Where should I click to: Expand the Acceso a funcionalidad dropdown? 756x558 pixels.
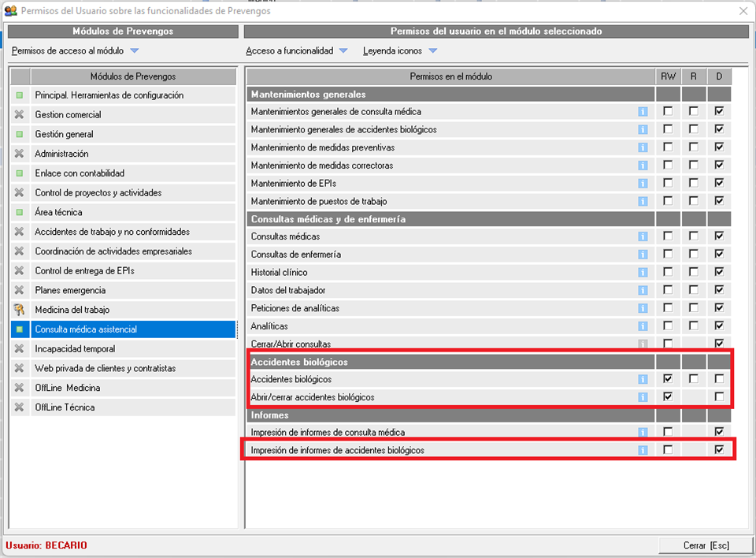pos(296,51)
